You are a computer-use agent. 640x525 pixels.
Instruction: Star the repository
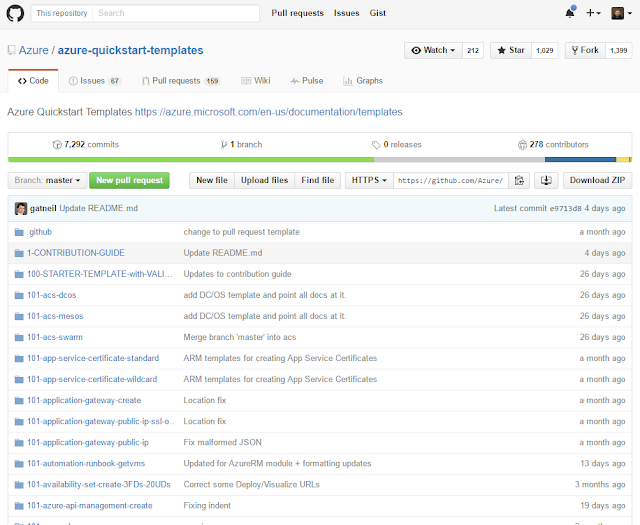(511, 50)
